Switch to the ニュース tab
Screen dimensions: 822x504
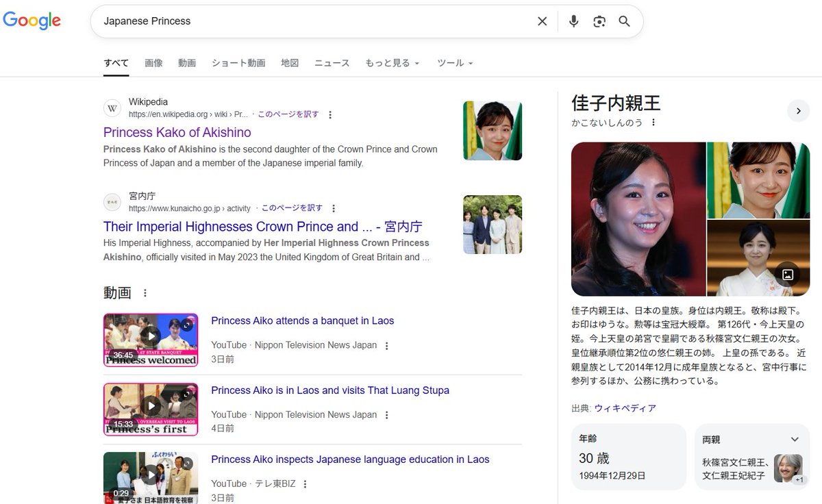[x=332, y=63]
